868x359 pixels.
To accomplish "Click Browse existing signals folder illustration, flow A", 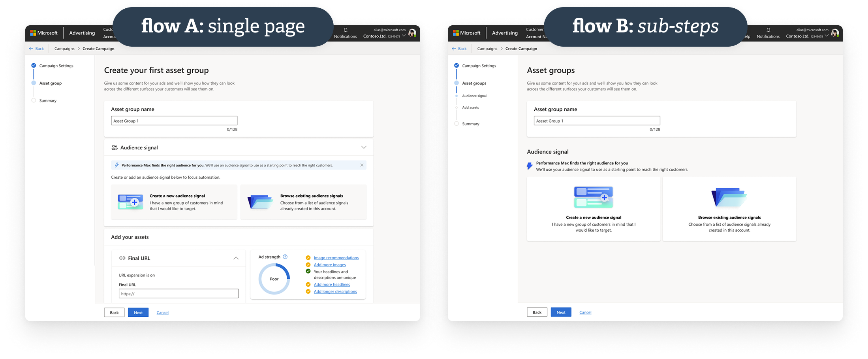I will tap(260, 202).
